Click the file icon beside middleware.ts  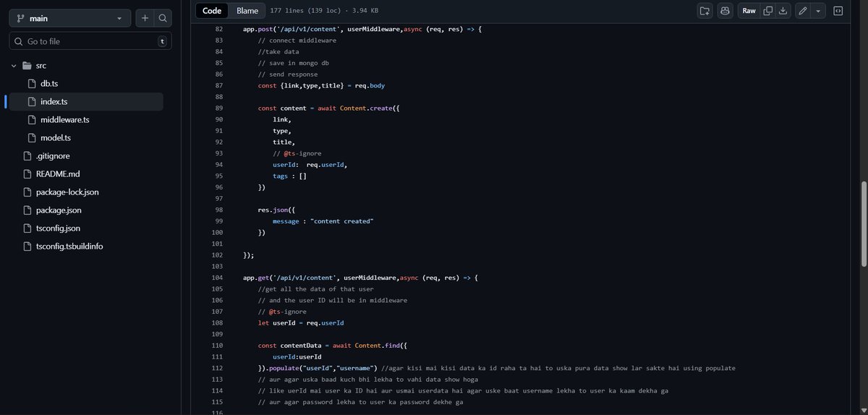coord(32,120)
